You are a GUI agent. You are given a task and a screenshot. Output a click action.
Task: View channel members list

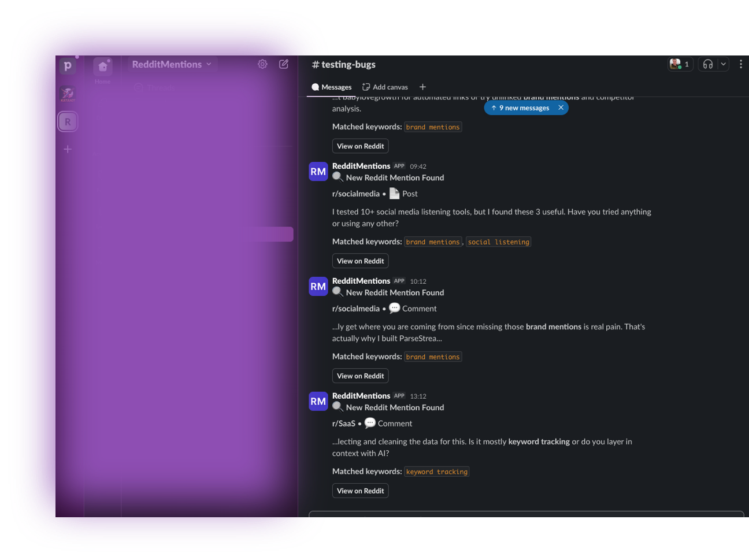[680, 64]
